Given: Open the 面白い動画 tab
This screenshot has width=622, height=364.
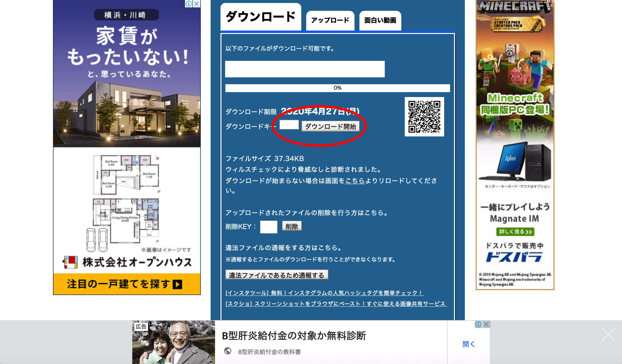Looking at the screenshot, I should 380,20.
